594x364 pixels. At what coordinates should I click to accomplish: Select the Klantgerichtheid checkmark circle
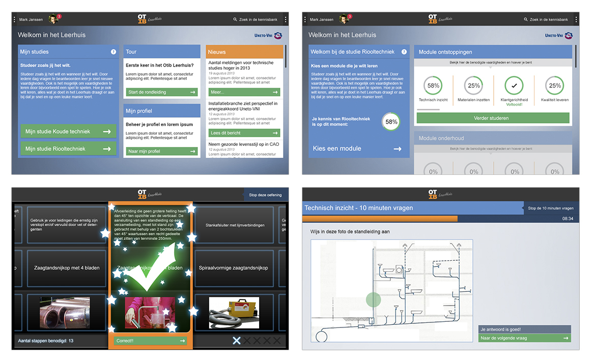[514, 85]
